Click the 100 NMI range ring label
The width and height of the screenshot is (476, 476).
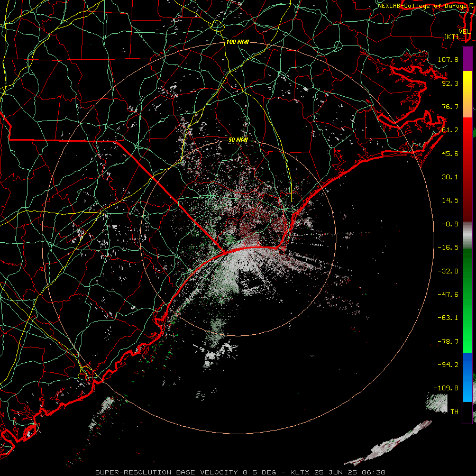[237, 42]
